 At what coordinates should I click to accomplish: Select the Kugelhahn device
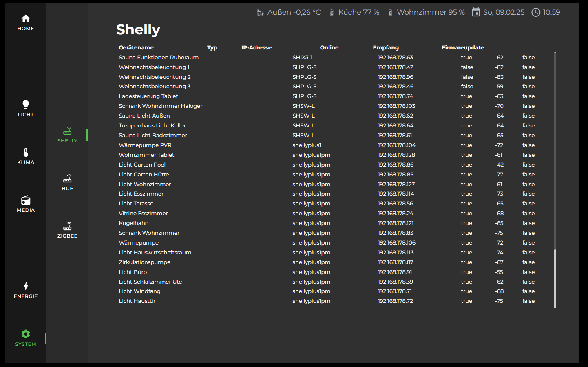(134, 223)
